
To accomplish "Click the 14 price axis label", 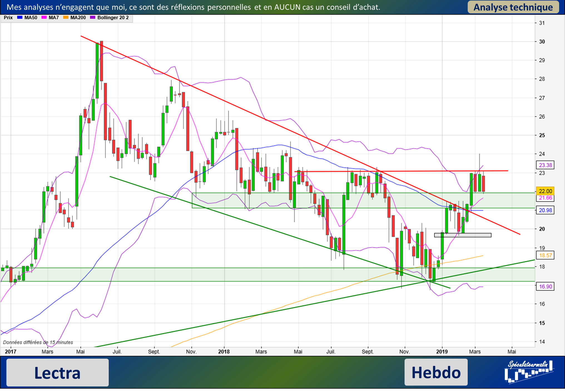I will 542,342.
